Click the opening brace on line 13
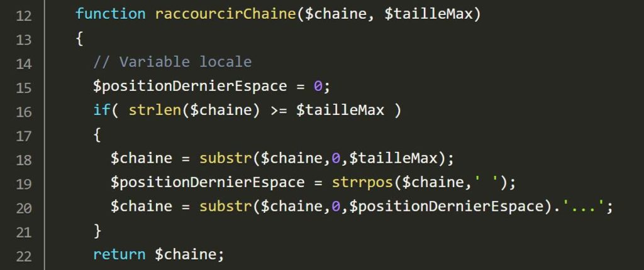 coord(80,38)
